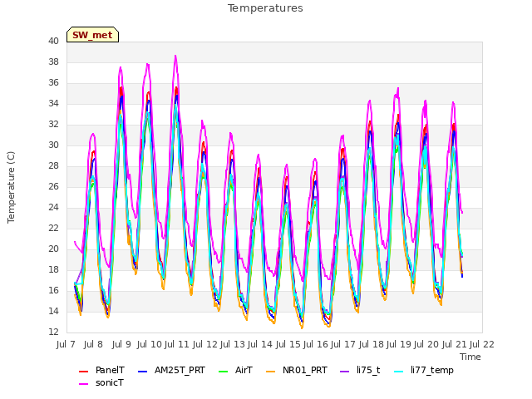Click the Temperatures chart title
Viewport: 532px width, 399px height.
point(265,7)
